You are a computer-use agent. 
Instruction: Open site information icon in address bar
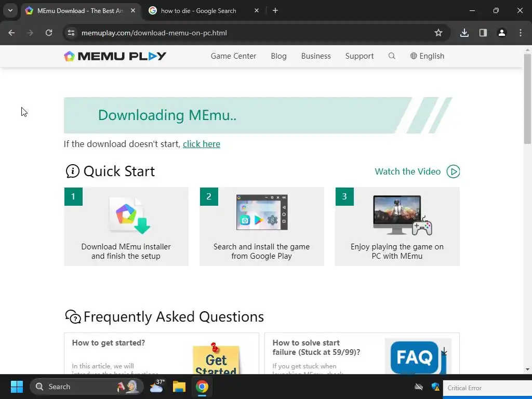pos(71,33)
